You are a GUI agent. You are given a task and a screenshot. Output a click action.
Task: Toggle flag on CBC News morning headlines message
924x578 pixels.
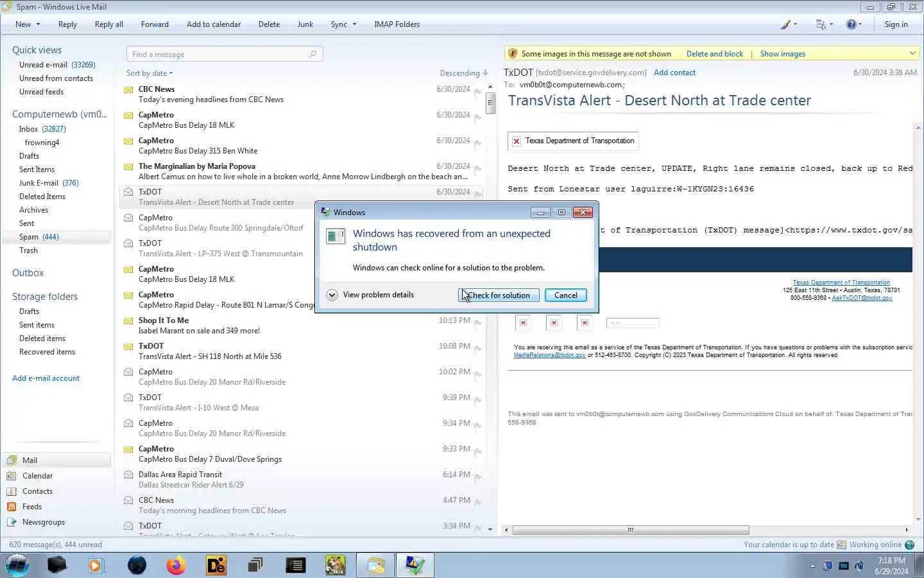coord(477,503)
